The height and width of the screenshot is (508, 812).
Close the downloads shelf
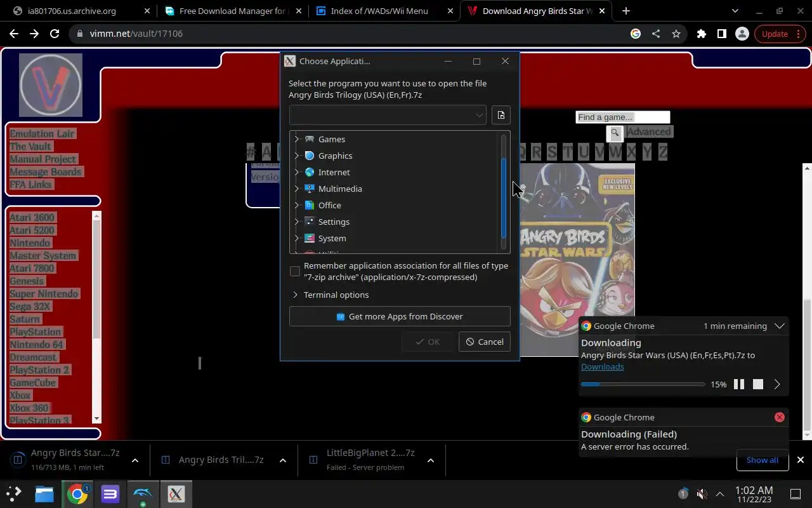(x=801, y=460)
